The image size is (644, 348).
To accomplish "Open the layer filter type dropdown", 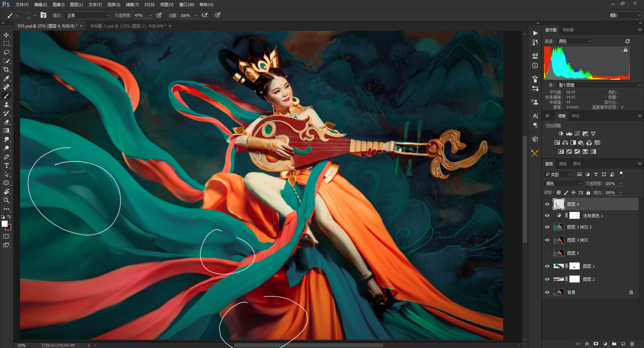I will pyautogui.click(x=558, y=174).
